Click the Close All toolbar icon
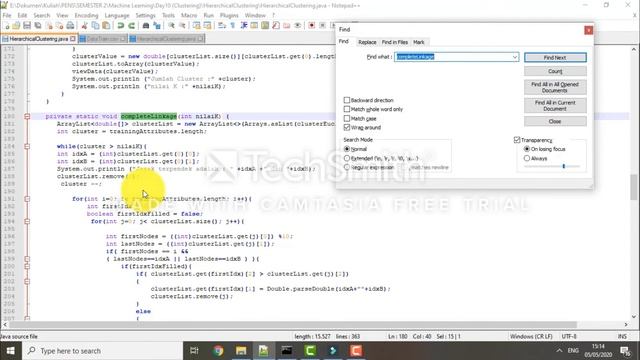This screenshot has height=360, width=640. tap(59, 26)
